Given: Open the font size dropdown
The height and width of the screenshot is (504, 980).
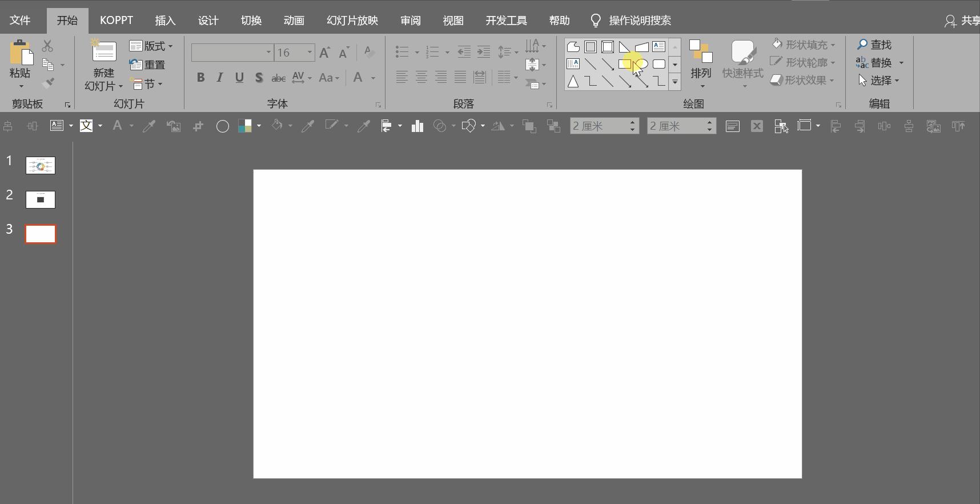Looking at the screenshot, I should pyautogui.click(x=310, y=53).
